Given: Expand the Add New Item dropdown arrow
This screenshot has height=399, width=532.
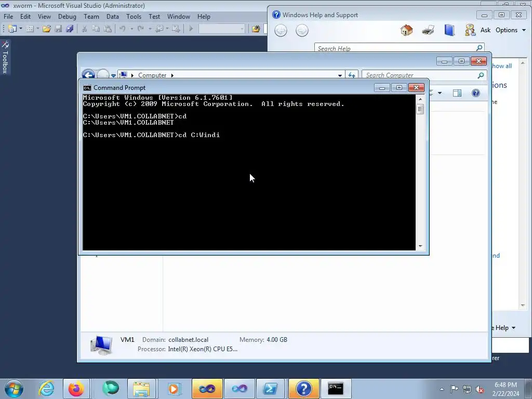Looking at the screenshot, I should 37,29.
